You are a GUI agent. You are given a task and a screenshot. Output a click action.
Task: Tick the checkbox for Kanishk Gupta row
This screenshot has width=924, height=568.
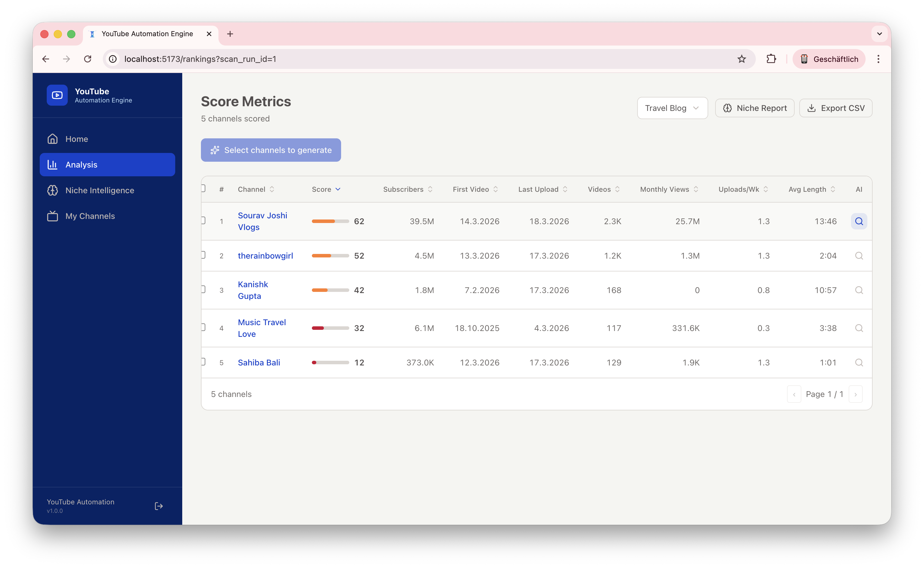[x=203, y=289]
